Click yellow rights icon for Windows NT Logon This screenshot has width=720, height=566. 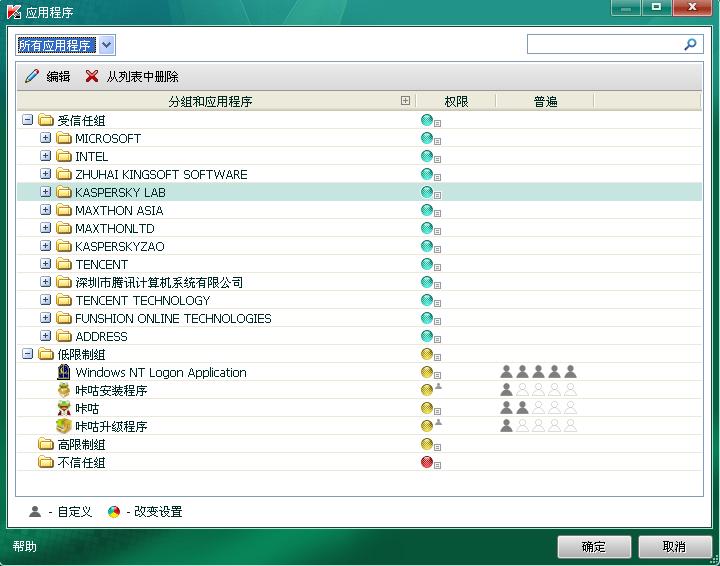tap(427, 372)
